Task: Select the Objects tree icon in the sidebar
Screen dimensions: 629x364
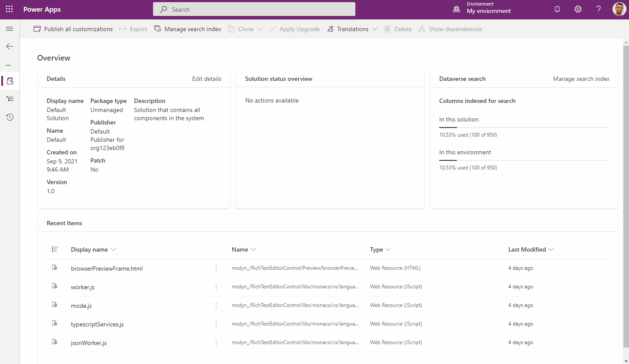Action: [x=10, y=99]
